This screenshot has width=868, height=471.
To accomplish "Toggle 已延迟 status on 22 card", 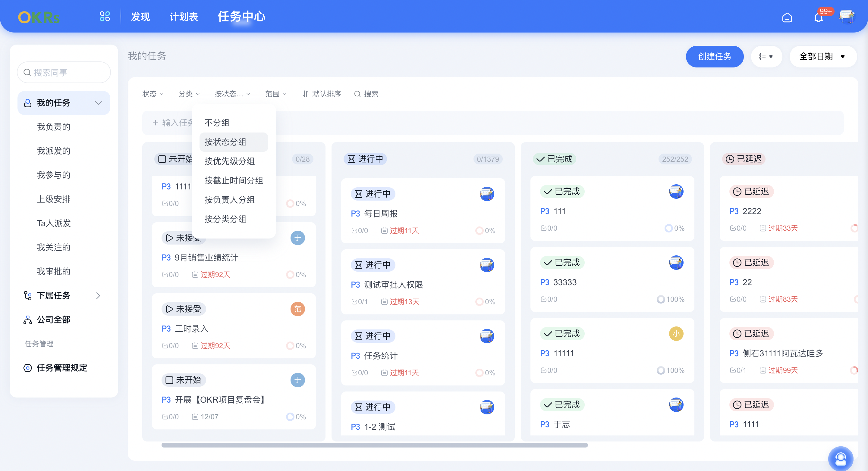I will pyautogui.click(x=752, y=263).
